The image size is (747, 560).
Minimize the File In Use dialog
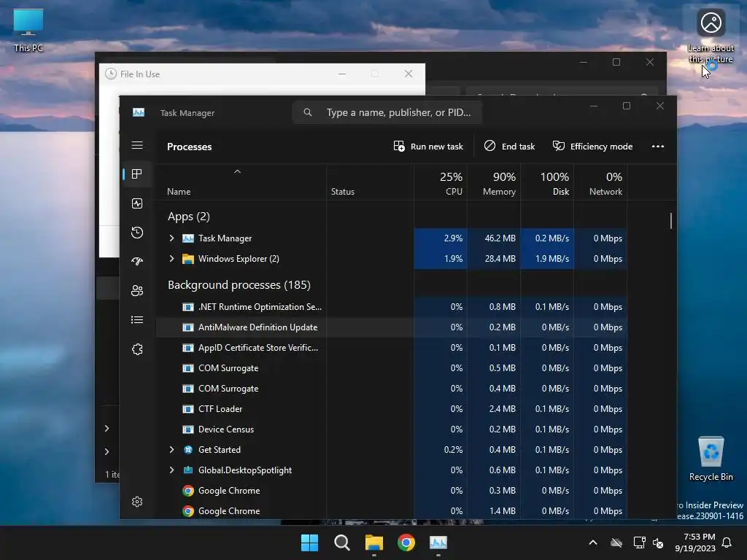(x=342, y=74)
